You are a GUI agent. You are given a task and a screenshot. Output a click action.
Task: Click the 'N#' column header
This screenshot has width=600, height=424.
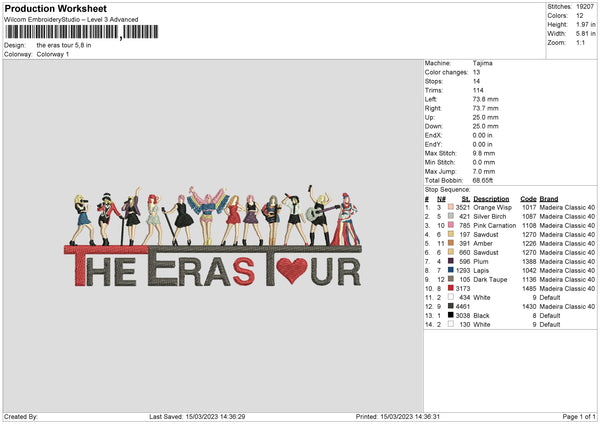pyautogui.click(x=441, y=199)
